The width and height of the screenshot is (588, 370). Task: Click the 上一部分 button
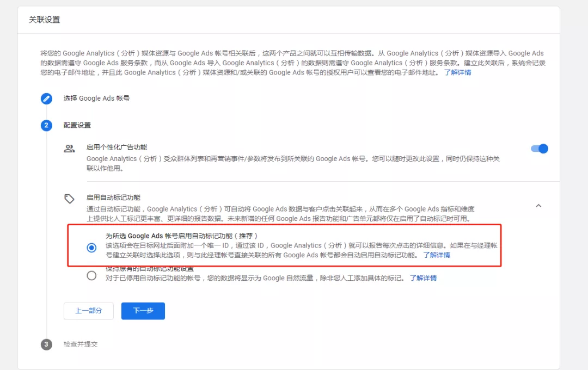(89, 311)
